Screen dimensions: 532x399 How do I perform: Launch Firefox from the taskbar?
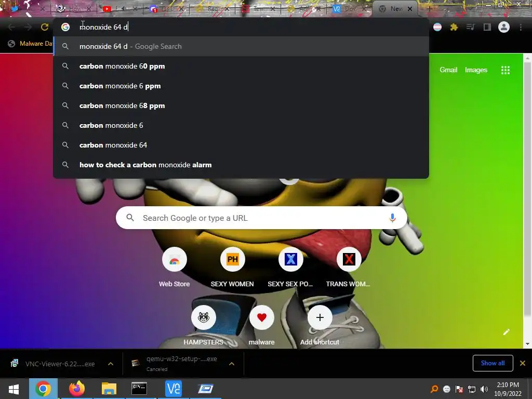pyautogui.click(x=77, y=389)
